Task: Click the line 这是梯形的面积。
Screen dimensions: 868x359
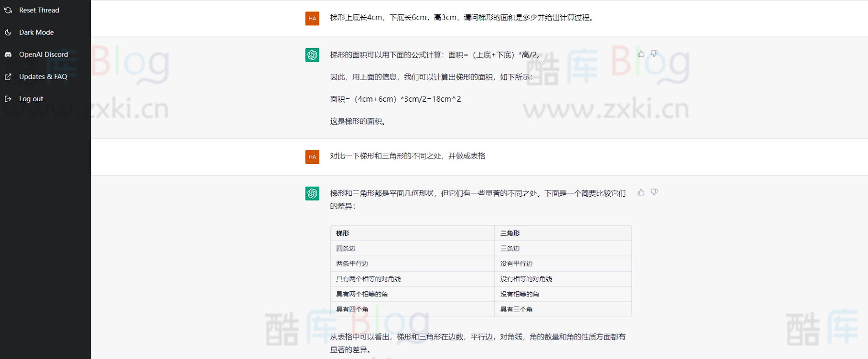Action: tap(358, 121)
